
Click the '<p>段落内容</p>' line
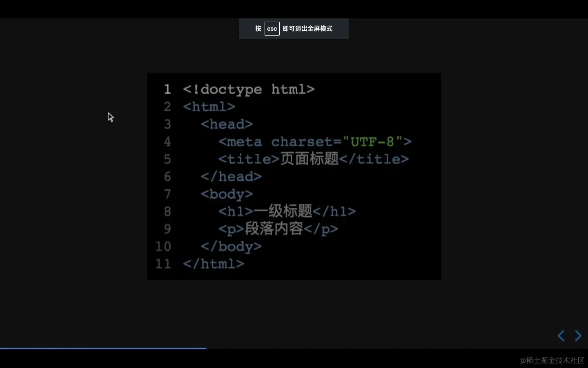click(278, 229)
